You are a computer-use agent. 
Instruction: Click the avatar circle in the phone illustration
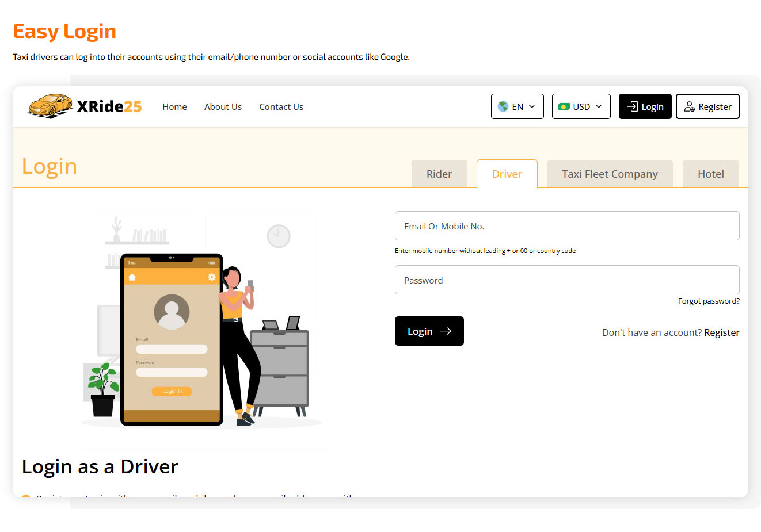coord(172,312)
